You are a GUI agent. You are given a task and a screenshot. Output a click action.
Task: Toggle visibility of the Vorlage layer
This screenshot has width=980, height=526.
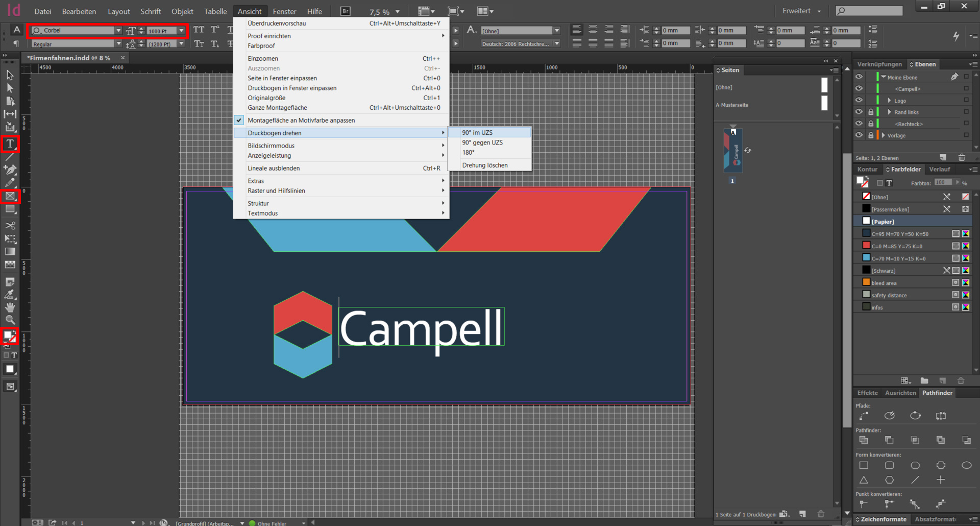859,135
